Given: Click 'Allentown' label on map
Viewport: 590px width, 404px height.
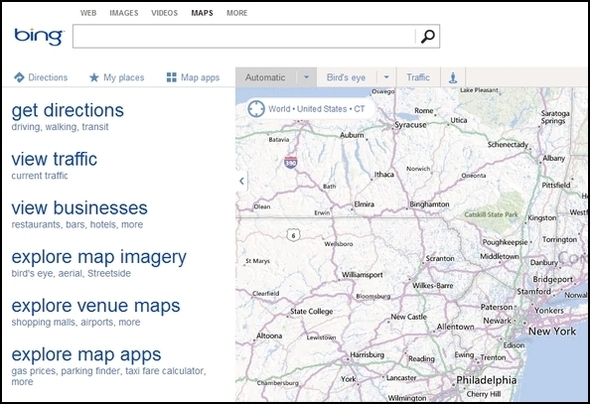Looking at the screenshot, I should (x=455, y=327).
